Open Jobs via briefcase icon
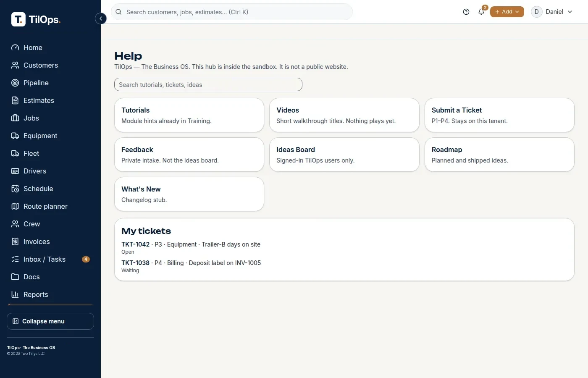The height and width of the screenshot is (378, 588). coord(15,118)
